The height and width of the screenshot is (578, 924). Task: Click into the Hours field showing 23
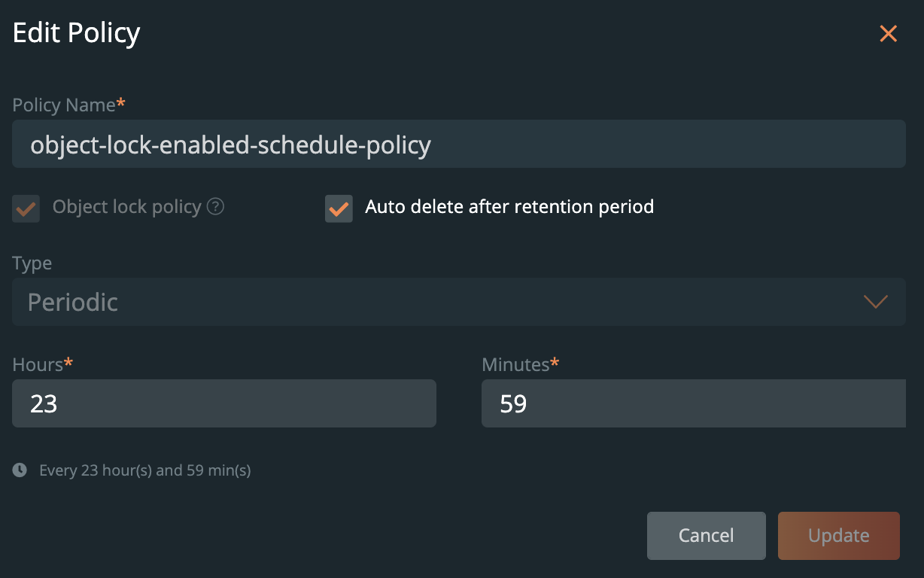click(x=224, y=403)
